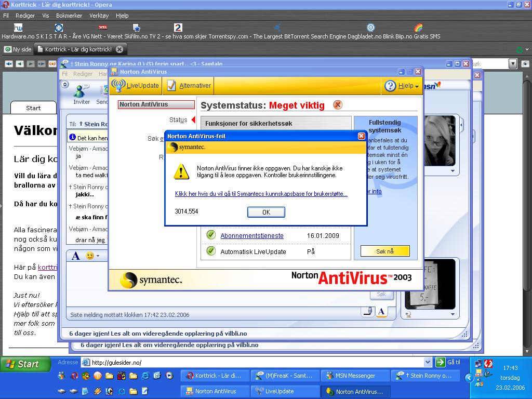Click Gå til button on taskbar
The image size is (532, 399).
pyautogui.click(x=448, y=362)
